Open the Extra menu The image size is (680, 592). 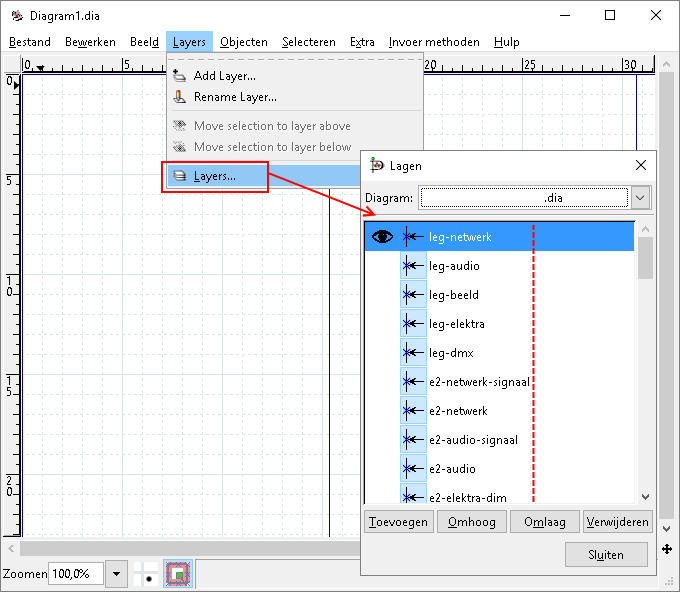[362, 42]
